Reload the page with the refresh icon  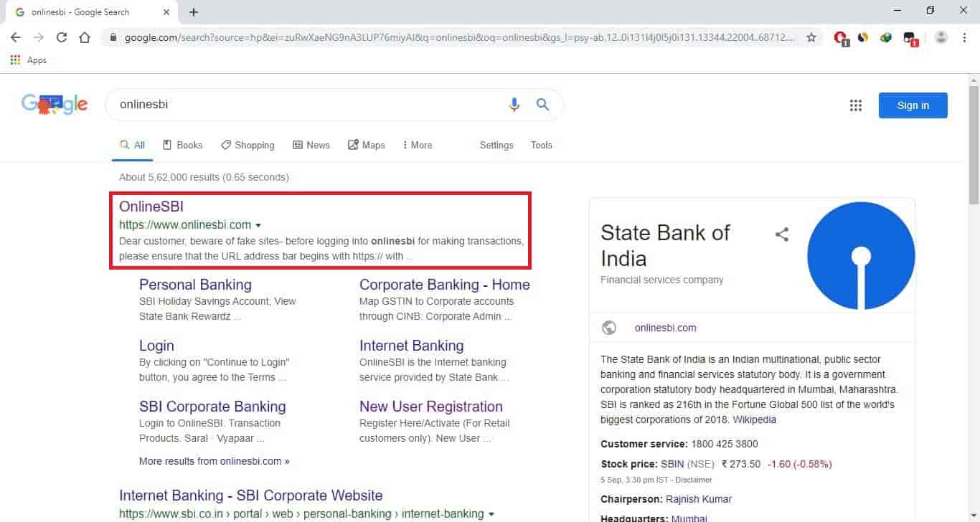62,37
